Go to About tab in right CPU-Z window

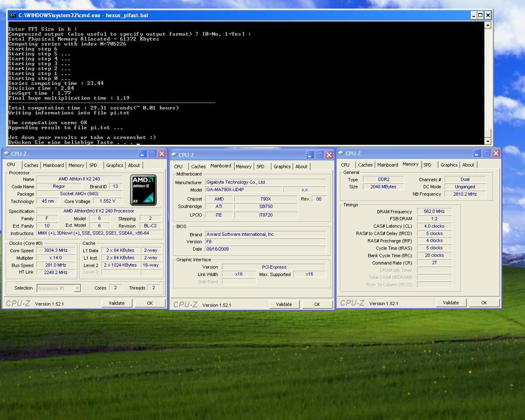point(468,165)
